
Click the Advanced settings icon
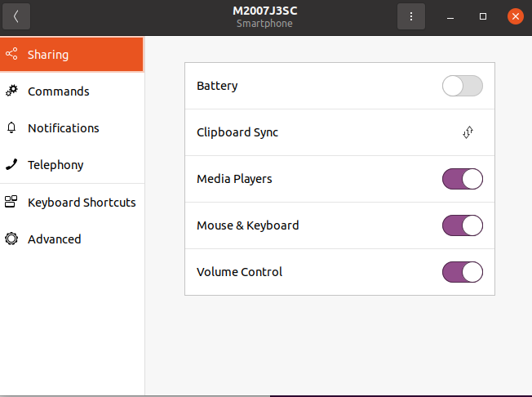pos(11,239)
